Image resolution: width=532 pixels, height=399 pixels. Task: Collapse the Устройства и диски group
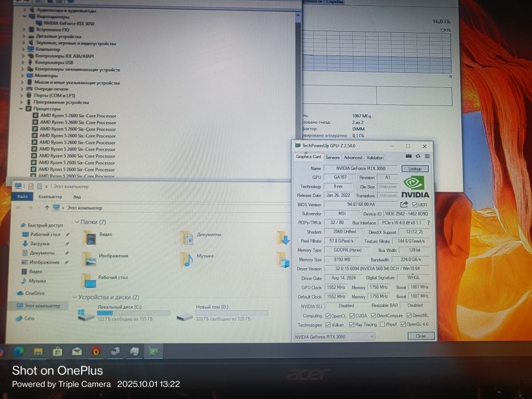coord(75,297)
